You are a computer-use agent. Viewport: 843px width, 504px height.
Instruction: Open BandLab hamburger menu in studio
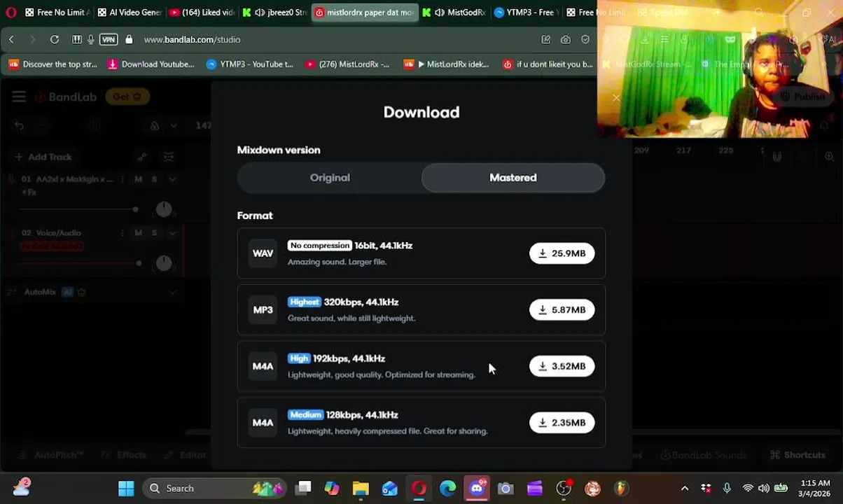click(x=19, y=97)
